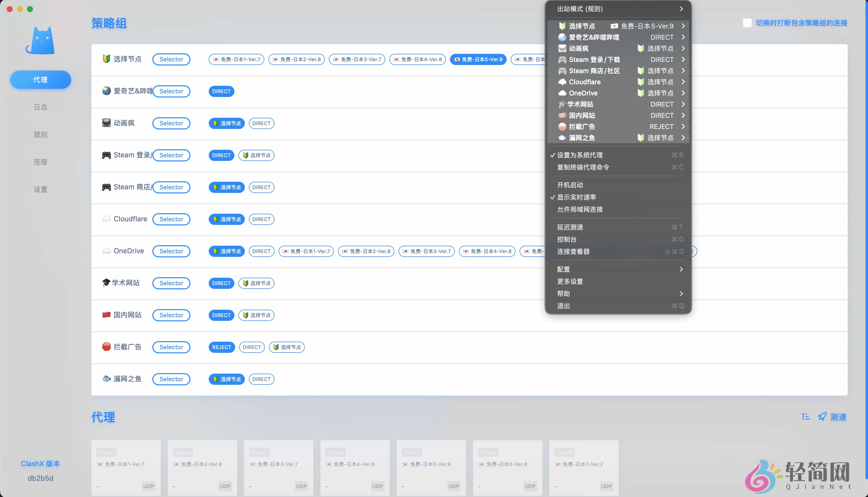Click the graduation cap icon for 学术网站
The image size is (868, 497).
point(106,283)
